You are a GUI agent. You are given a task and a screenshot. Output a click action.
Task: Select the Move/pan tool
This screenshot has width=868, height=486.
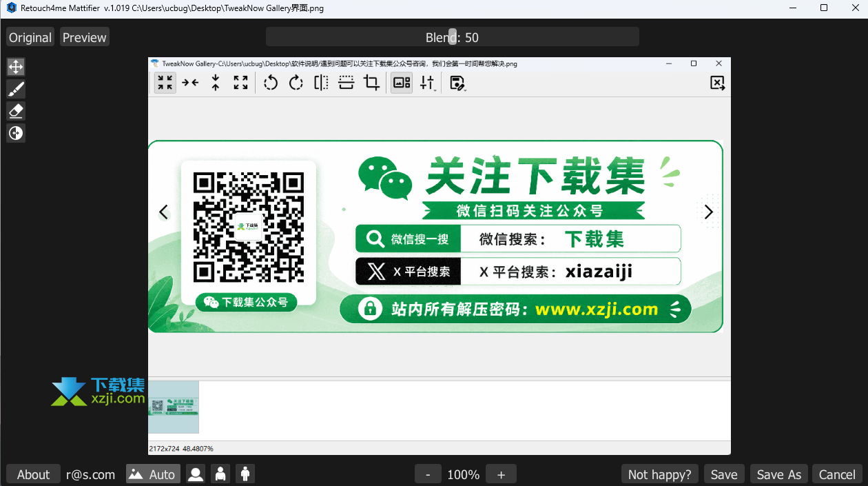16,67
